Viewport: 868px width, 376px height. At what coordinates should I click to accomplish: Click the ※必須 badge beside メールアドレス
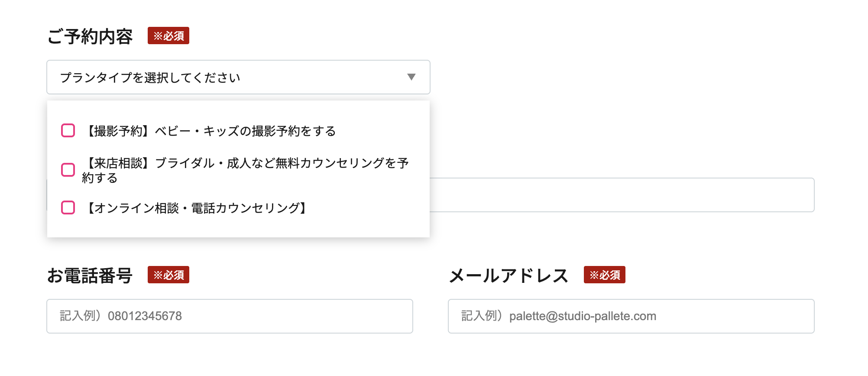tap(604, 275)
